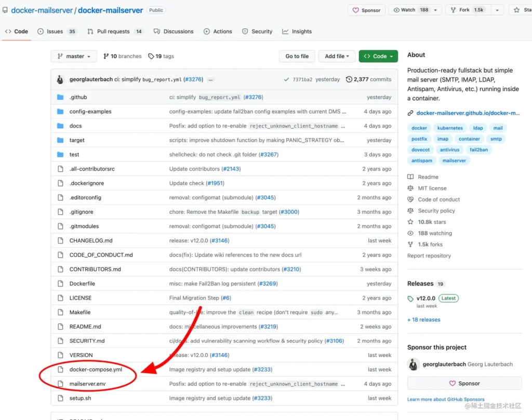Open the setup.sh file
This screenshot has width=532, height=420.
(x=81, y=398)
